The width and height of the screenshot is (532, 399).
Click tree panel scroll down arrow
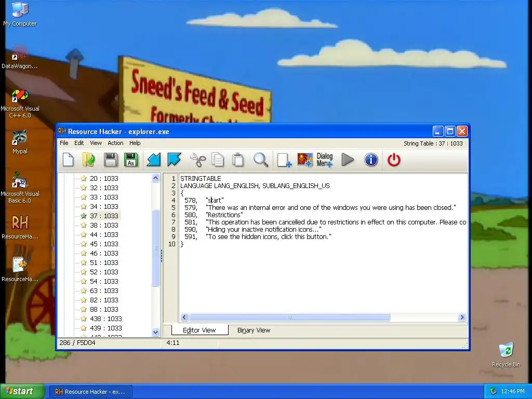[155, 332]
